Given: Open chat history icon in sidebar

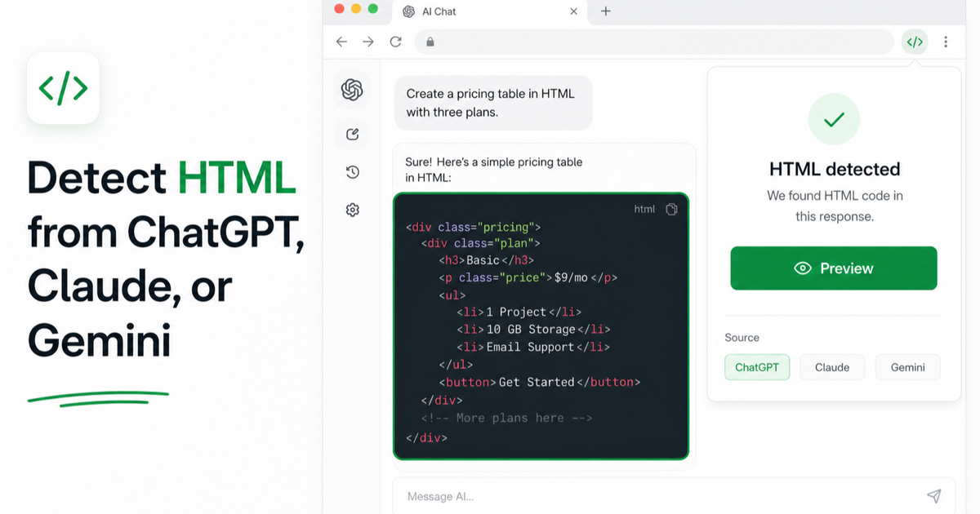Looking at the screenshot, I should click(352, 172).
